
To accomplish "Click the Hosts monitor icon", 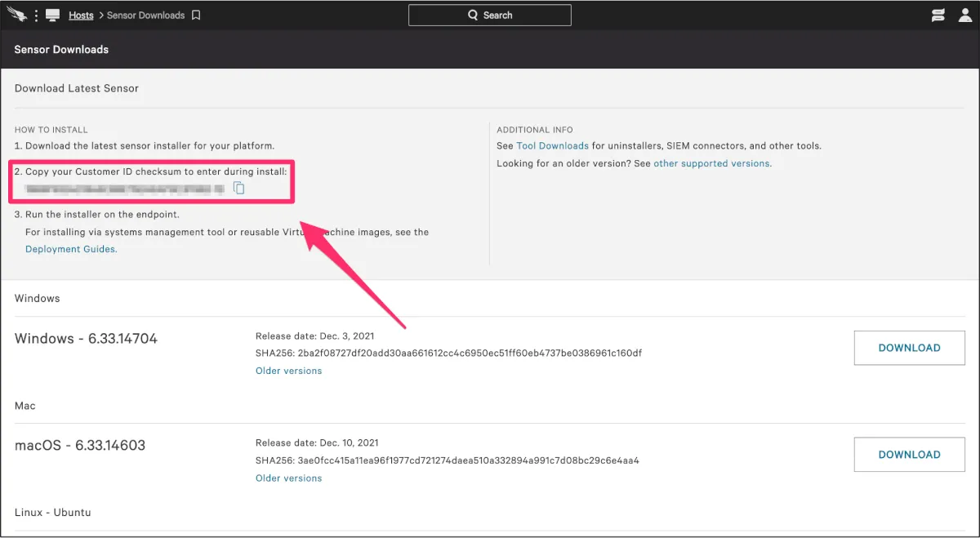I will point(53,16).
